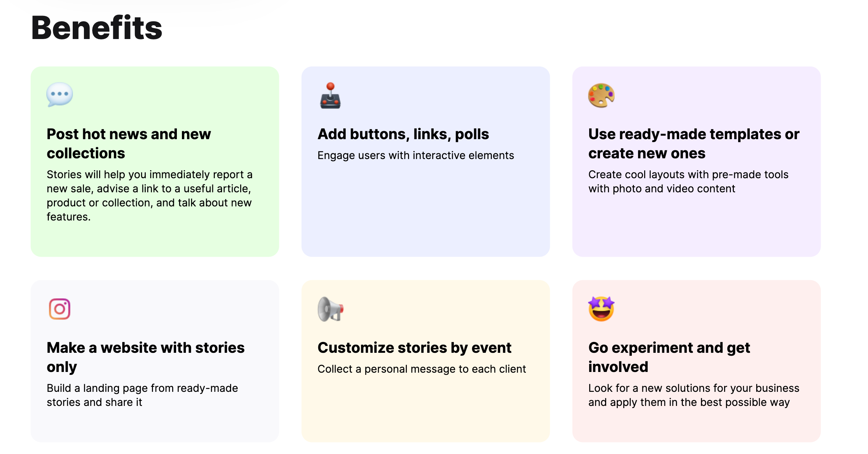This screenshot has height=454, width=868.
Task: Click the artist palette emoji icon
Action: click(x=601, y=95)
